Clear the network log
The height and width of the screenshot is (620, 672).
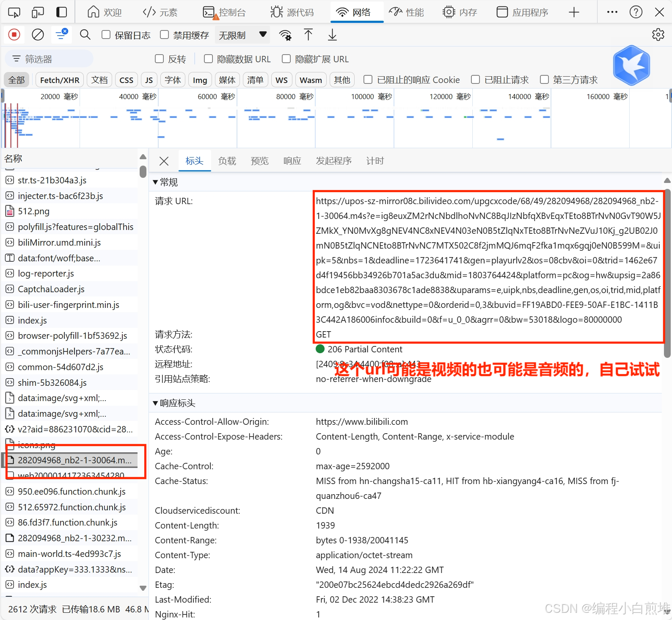(38, 35)
